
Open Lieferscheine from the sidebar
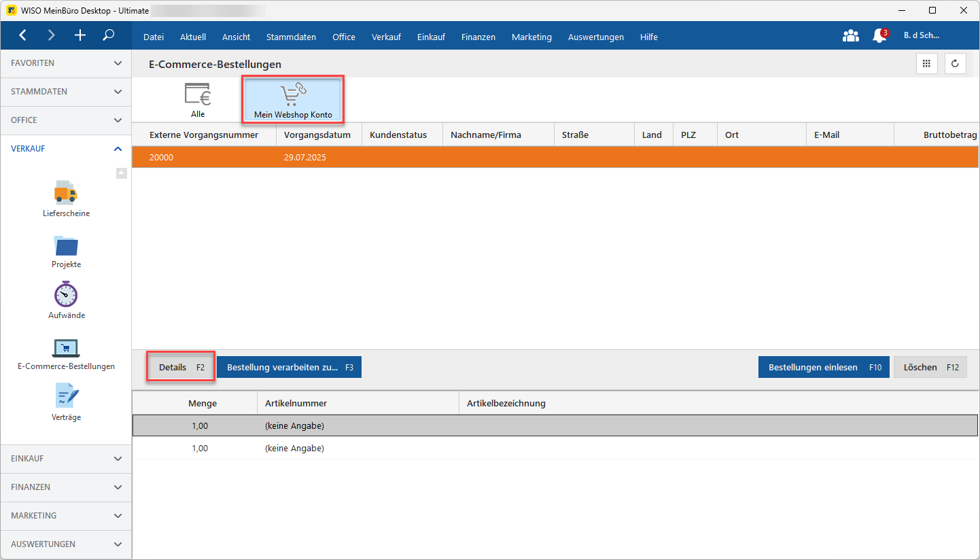(66, 198)
